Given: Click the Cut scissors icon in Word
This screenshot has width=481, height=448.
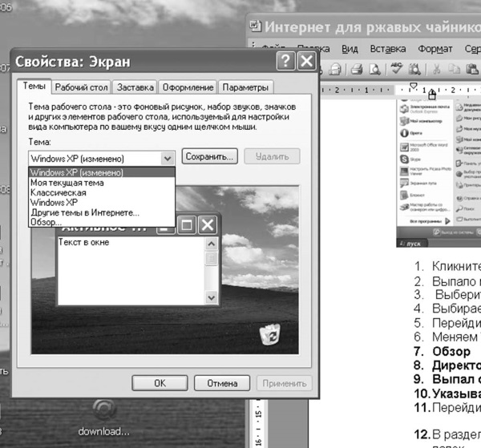Looking at the screenshot, I should [x=437, y=69].
